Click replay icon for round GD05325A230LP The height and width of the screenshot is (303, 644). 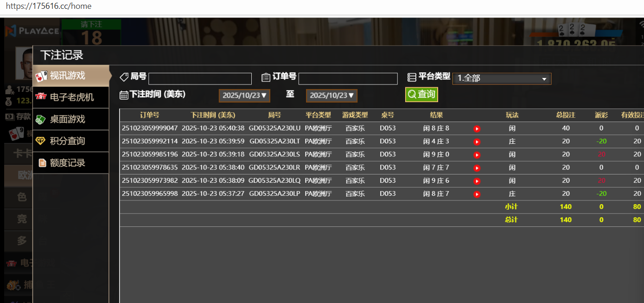[477, 194]
